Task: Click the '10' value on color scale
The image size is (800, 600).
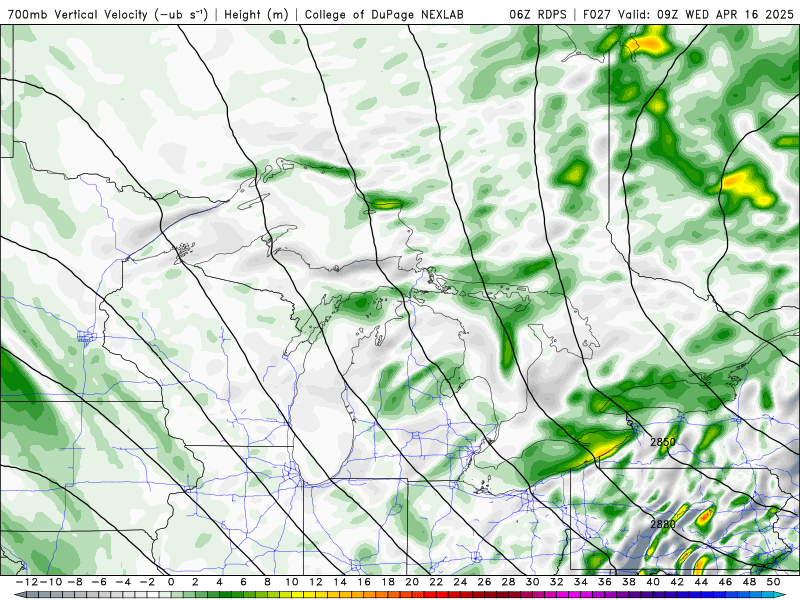Action: coord(291,582)
